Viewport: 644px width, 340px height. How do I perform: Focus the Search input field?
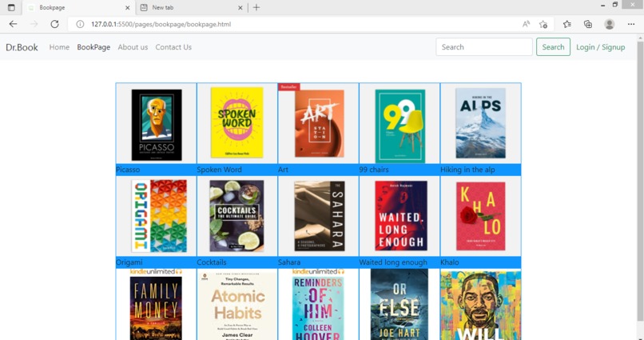484,47
